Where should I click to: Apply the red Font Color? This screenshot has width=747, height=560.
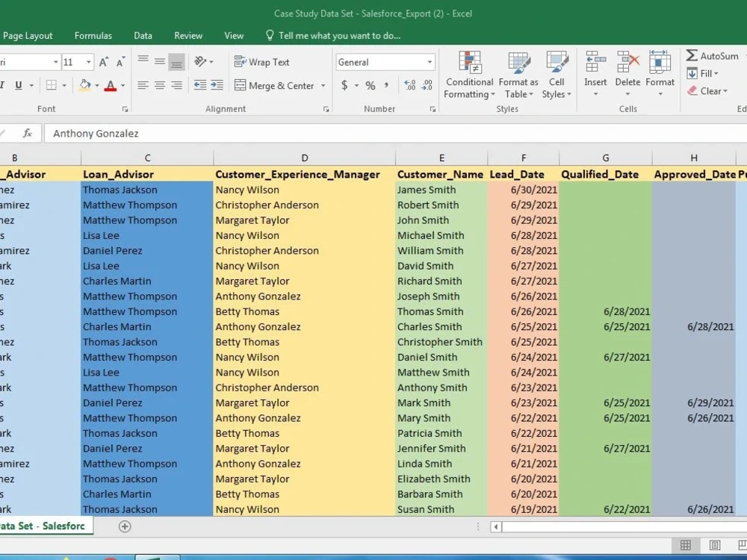110,85
